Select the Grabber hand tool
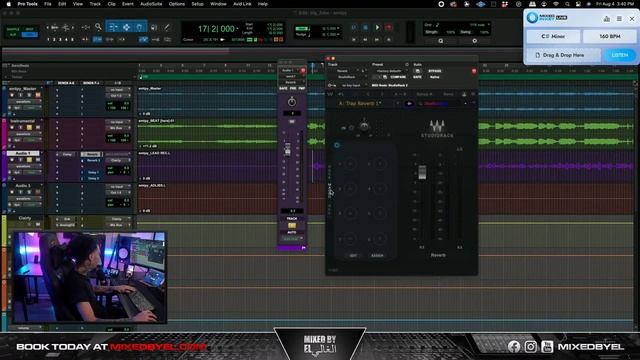Screen dimensions: 640x360 tap(139, 27)
